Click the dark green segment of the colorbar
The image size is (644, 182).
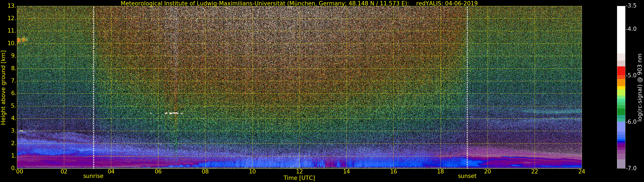click(621, 112)
